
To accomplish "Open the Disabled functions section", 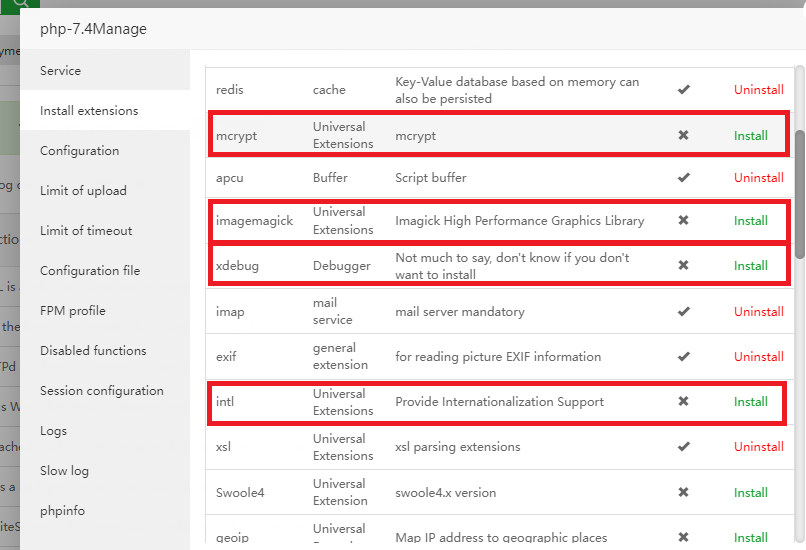I will pos(93,351).
